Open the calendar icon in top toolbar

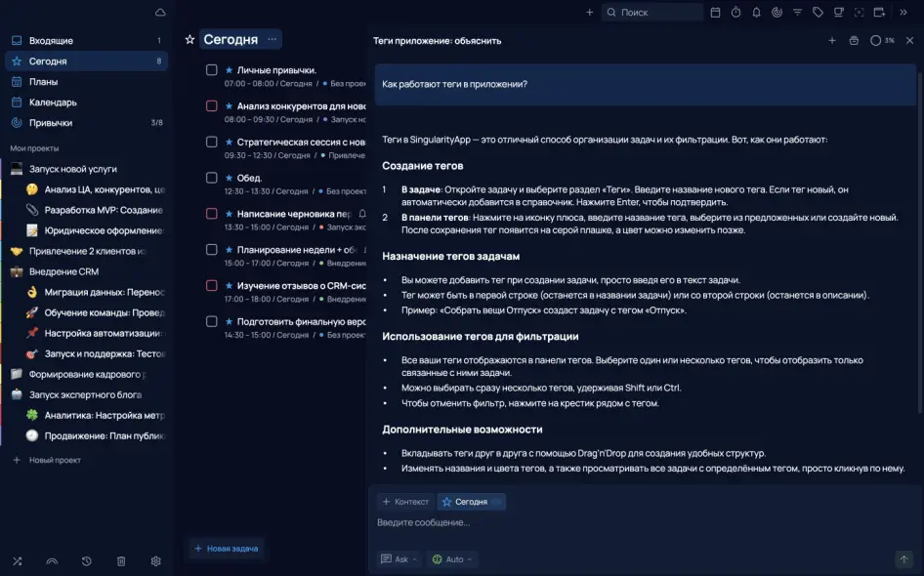(715, 13)
